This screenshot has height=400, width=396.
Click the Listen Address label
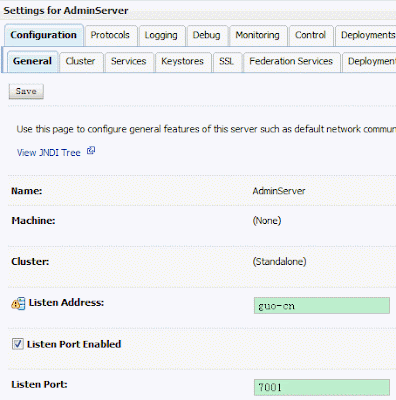point(66,303)
